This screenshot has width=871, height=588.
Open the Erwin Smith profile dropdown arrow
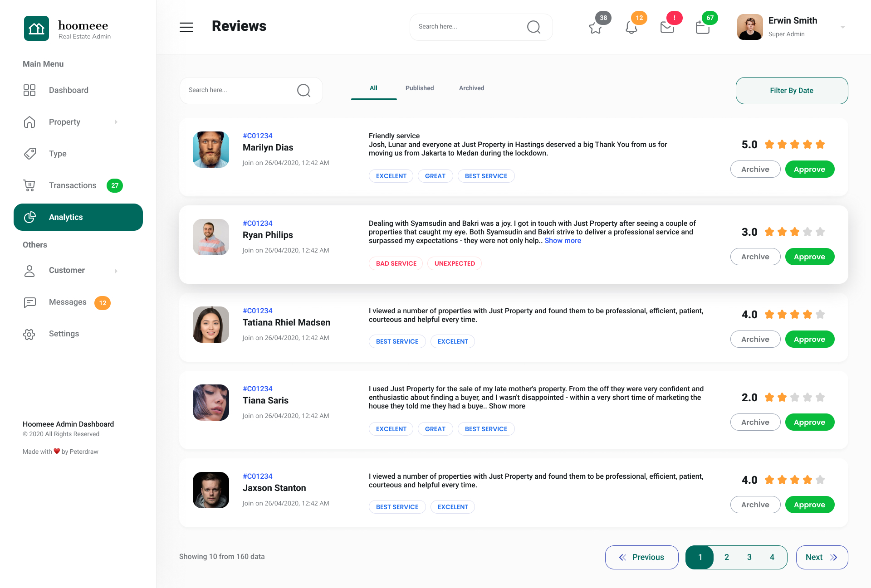842,27
